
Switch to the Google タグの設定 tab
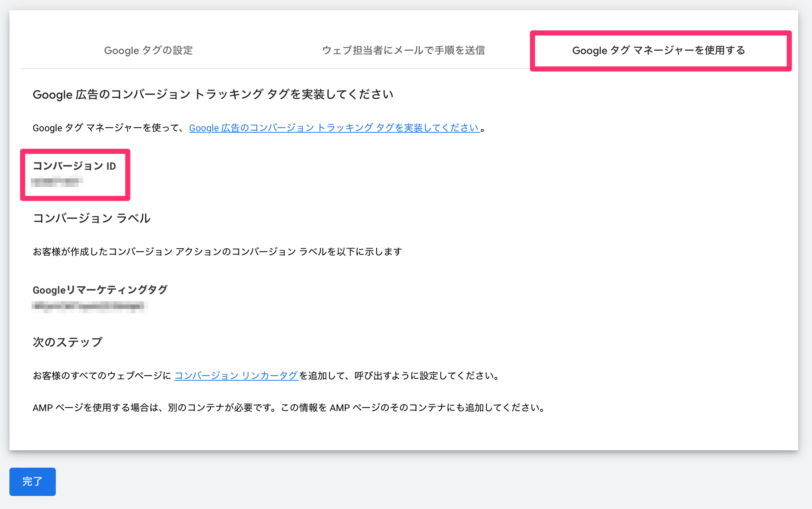[x=148, y=50]
